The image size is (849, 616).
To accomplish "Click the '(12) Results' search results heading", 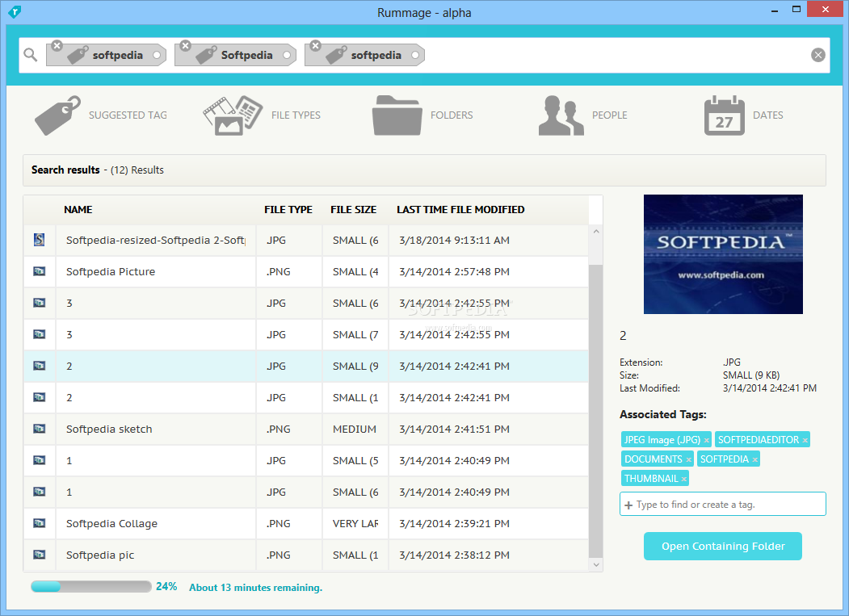I will pyautogui.click(x=137, y=170).
